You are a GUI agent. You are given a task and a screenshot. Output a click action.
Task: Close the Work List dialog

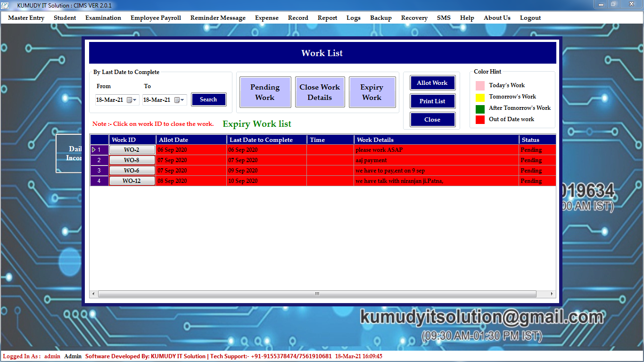[x=432, y=120]
